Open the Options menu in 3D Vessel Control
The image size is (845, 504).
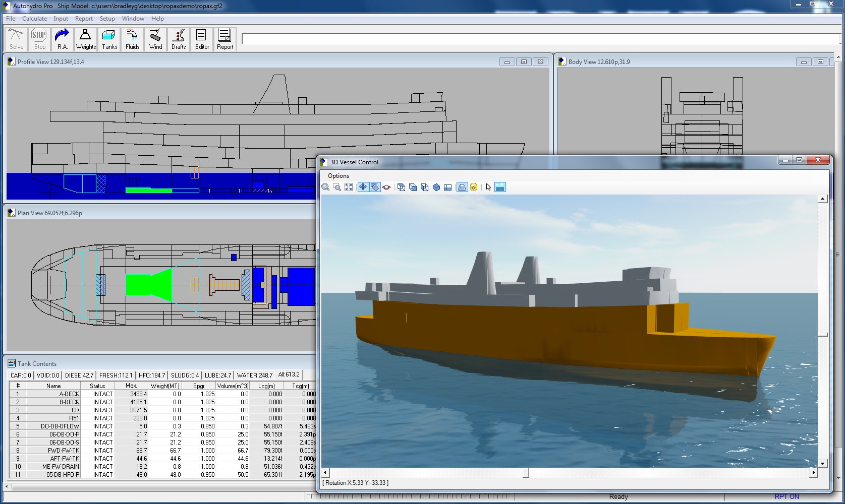[338, 175]
